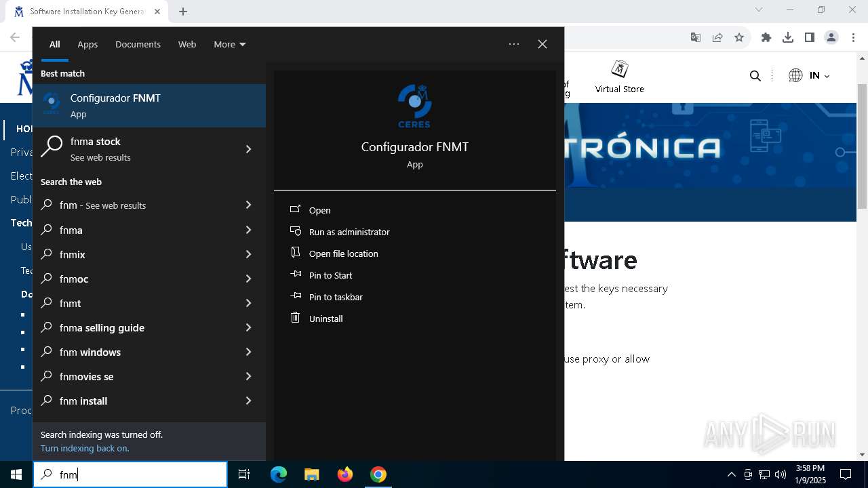Launch Microsoft Edge from taskbar
Image resolution: width=868 pixels, height=488 pixels.
279,474
